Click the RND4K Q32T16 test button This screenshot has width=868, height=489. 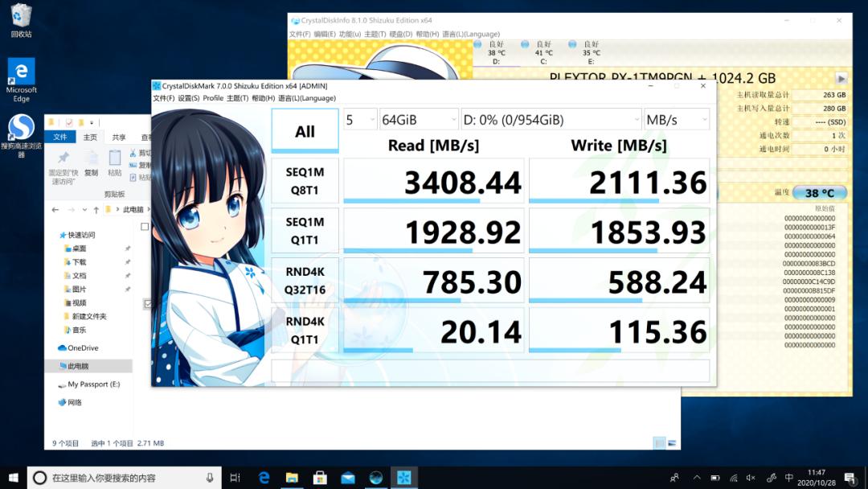point(305,281)
